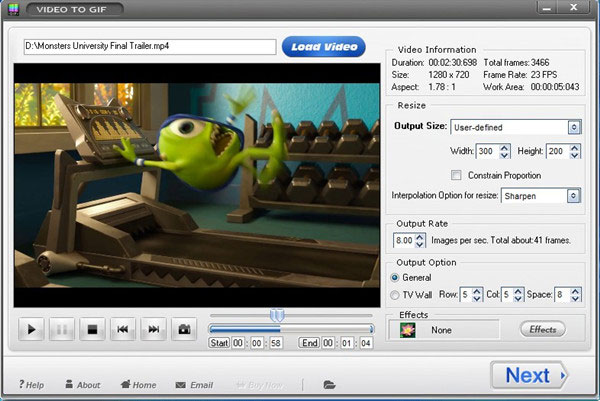Open the About dialog

tap(83, 385)
